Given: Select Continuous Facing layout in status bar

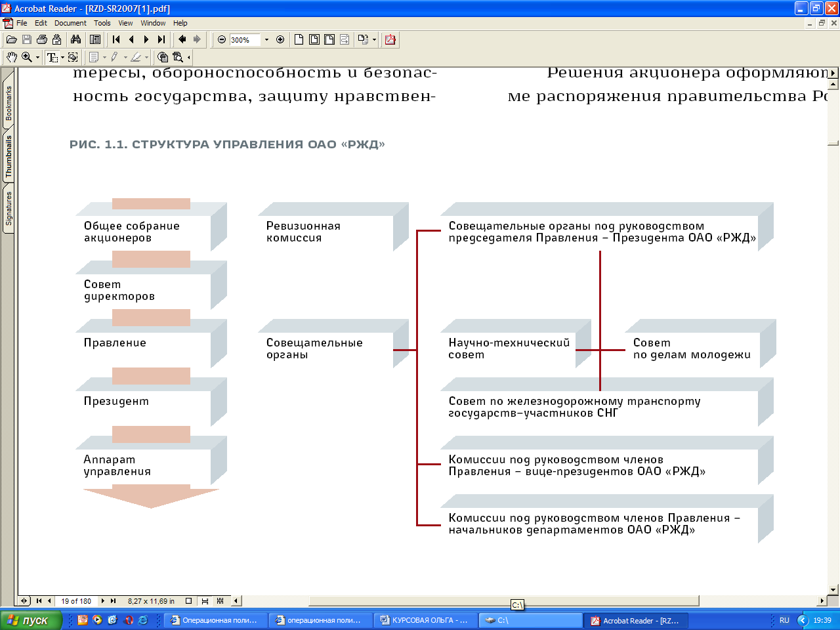Looking at the screenshot, I should pos(220,600).
